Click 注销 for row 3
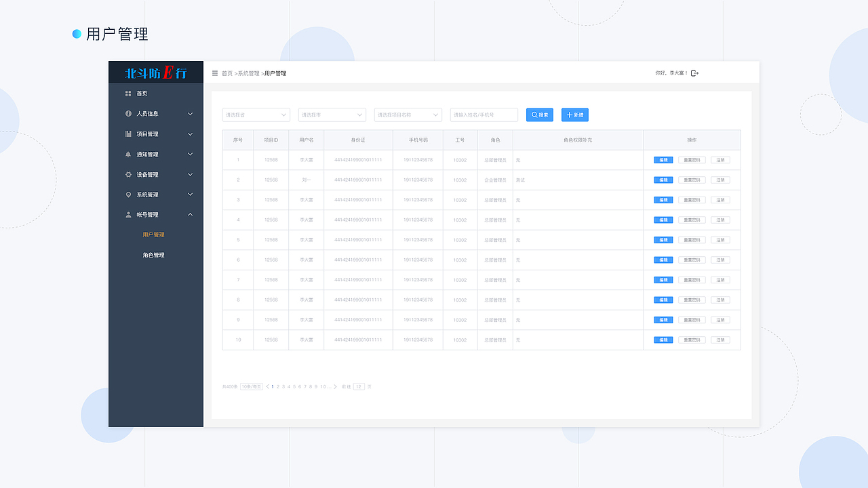The image size is (868, 488). [720, 200]
